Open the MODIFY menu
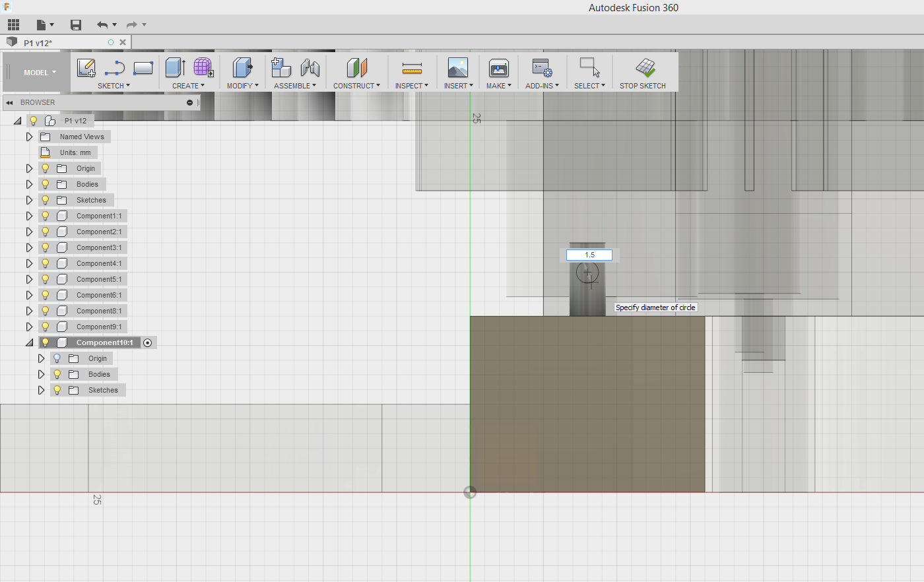 pos(243,86)
